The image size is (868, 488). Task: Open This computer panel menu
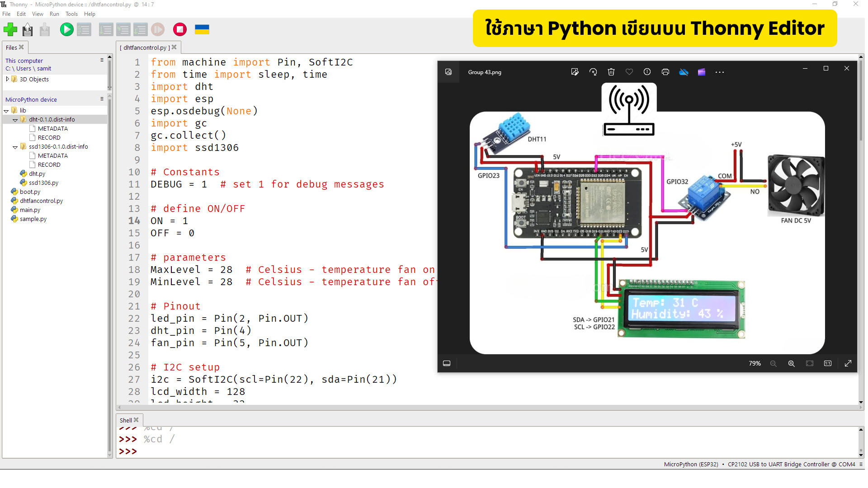[102, 60]
